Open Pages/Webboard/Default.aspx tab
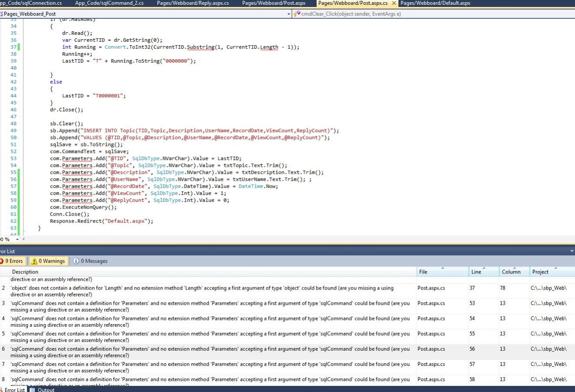The width and height of the screenshot is (575, 392). tap(435, 3)
